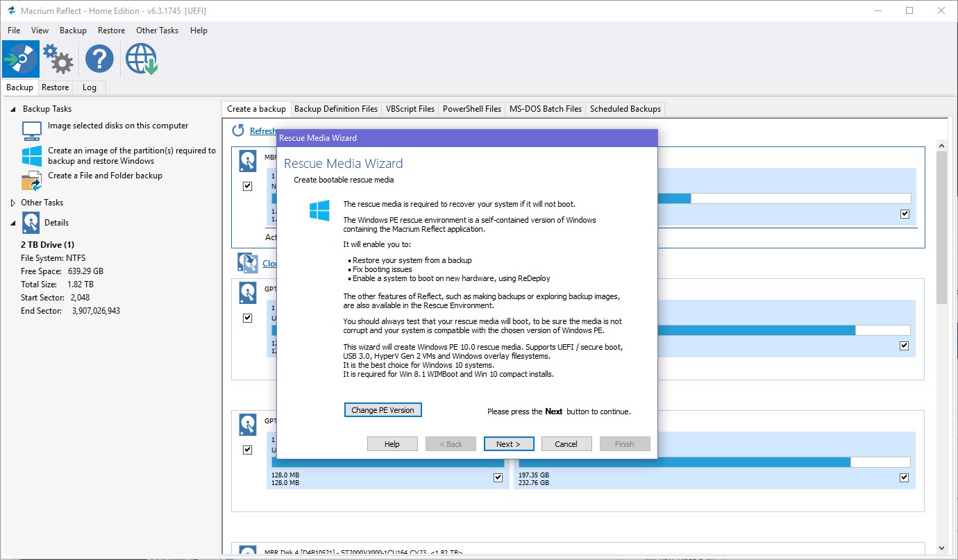Click the Change PE Version button
958x560 pixels.
tap(383, 410)
